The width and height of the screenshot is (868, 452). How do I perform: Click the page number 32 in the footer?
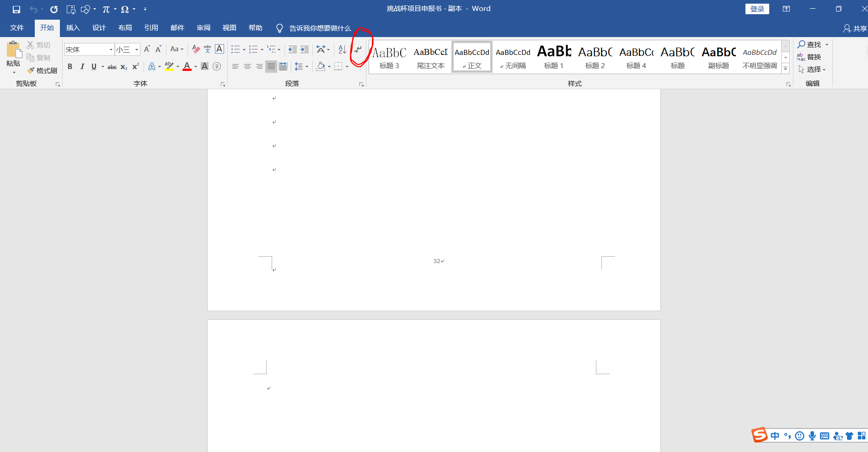(437, 261)
